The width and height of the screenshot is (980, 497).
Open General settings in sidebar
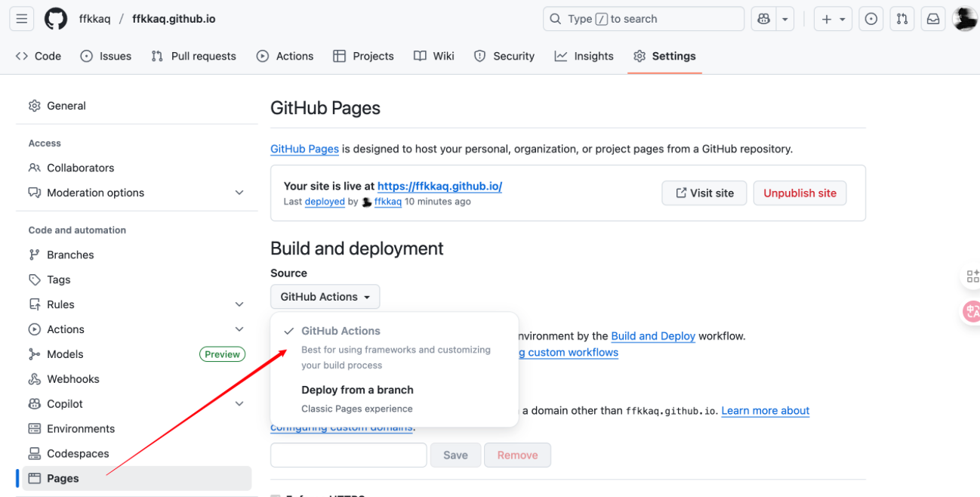click(137, 106)
